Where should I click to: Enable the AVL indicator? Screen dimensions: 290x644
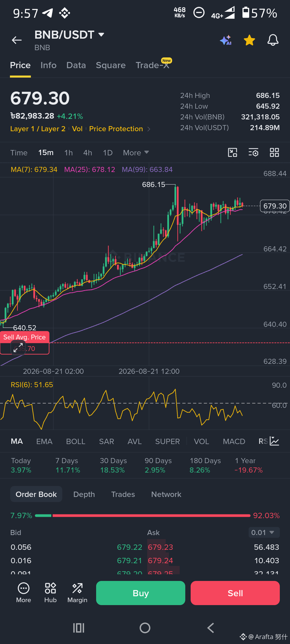point(135,441)
